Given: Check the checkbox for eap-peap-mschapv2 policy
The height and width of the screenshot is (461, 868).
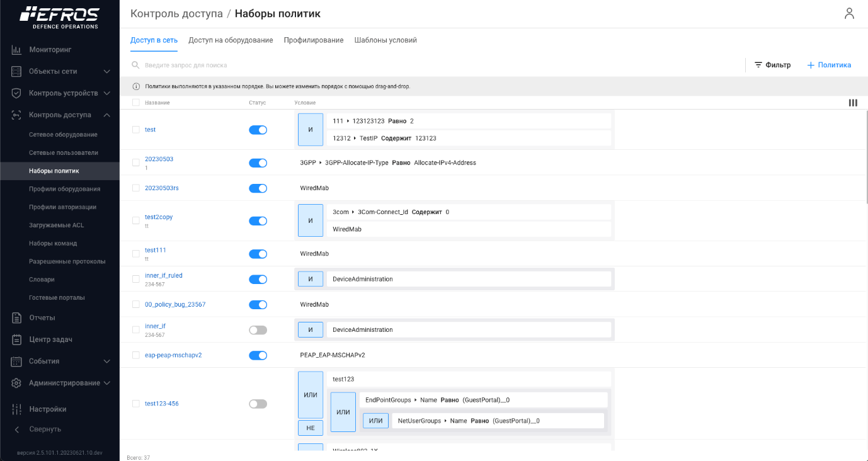Looking at the screenshot, I should tap(135, 355).
